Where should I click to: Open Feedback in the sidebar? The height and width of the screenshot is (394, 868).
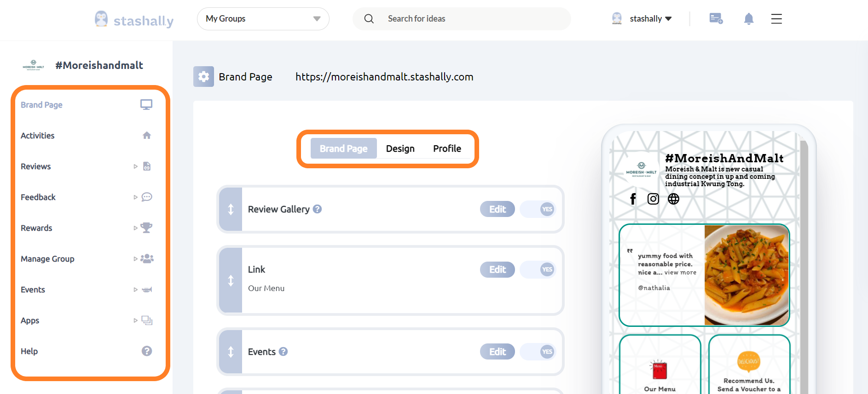pyautogui.click(x=38, y=197)
